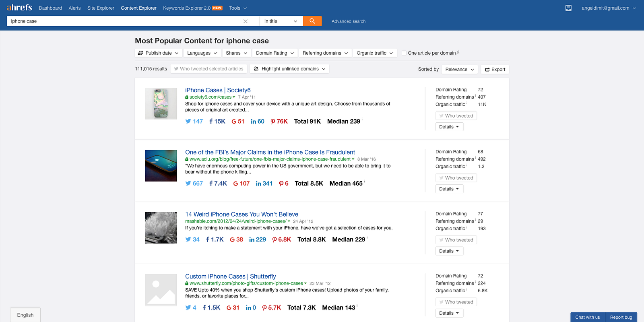Open 'Custom iPhone Cases | Shutterfly' title

[231, 276]
